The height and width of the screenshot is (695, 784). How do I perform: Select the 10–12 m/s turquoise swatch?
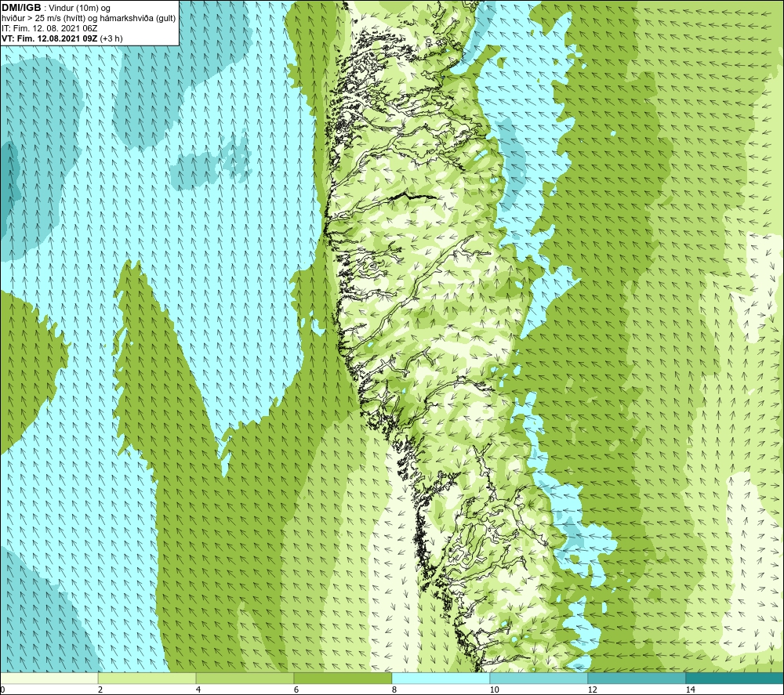(539, 678)
